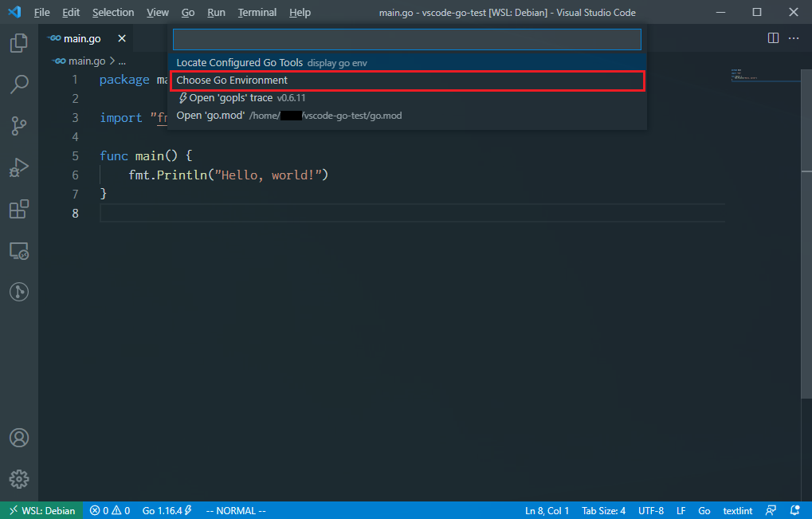Open notifications via the bell icon
This screenshot has width=812, height=519.
(x=794, y=510)
